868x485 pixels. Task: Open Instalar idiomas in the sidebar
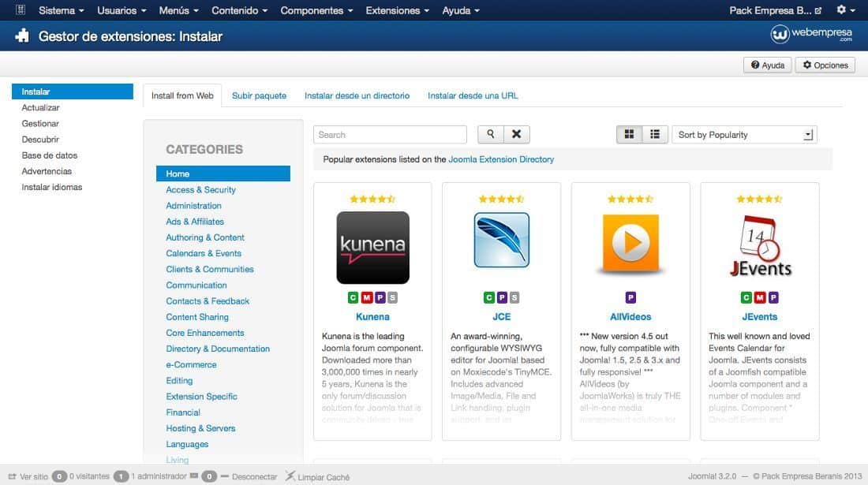[51, 188]
